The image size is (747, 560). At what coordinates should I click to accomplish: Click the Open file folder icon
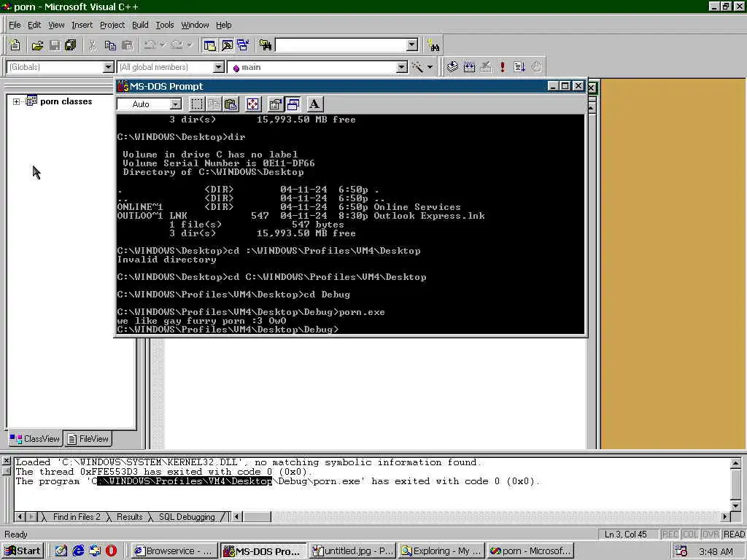[37, 45]
